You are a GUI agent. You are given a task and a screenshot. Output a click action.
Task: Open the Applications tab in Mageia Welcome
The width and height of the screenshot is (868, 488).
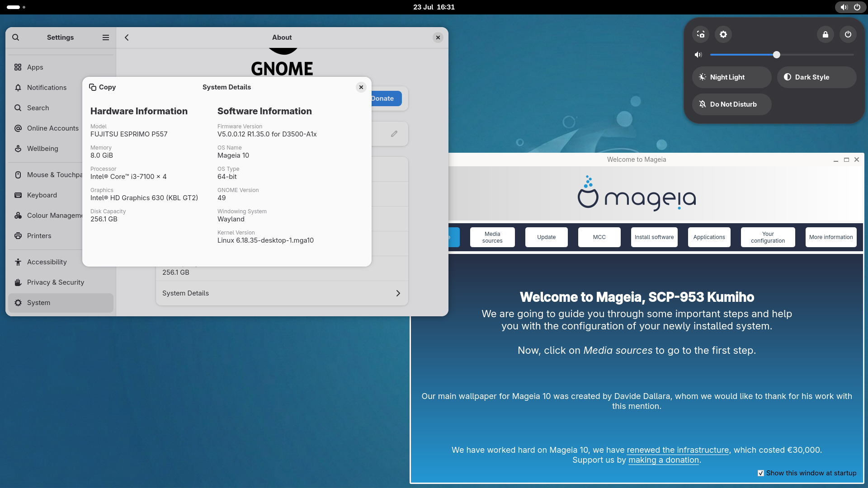click(x=709, y=237)
